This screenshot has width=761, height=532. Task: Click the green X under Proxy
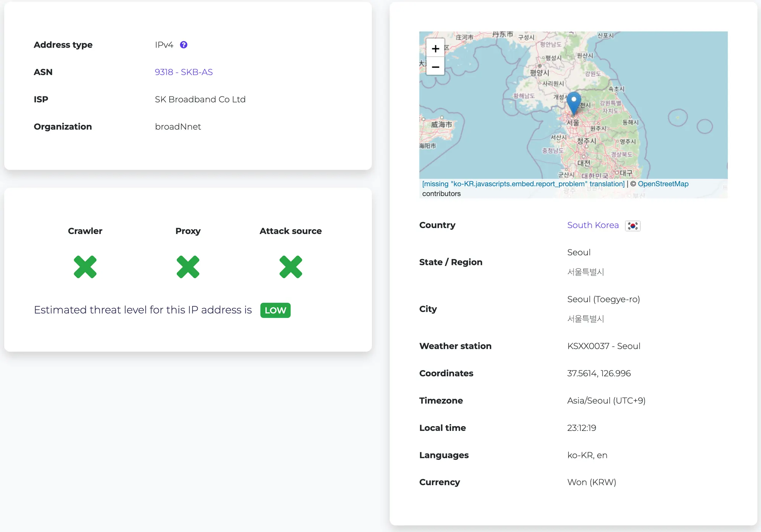coord(188,267)
